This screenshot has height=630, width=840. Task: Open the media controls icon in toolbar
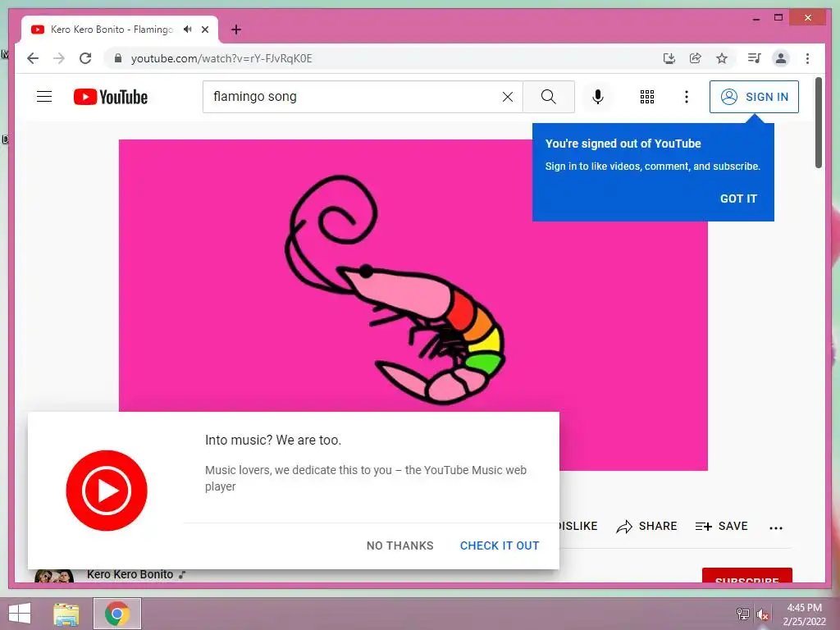755,58
